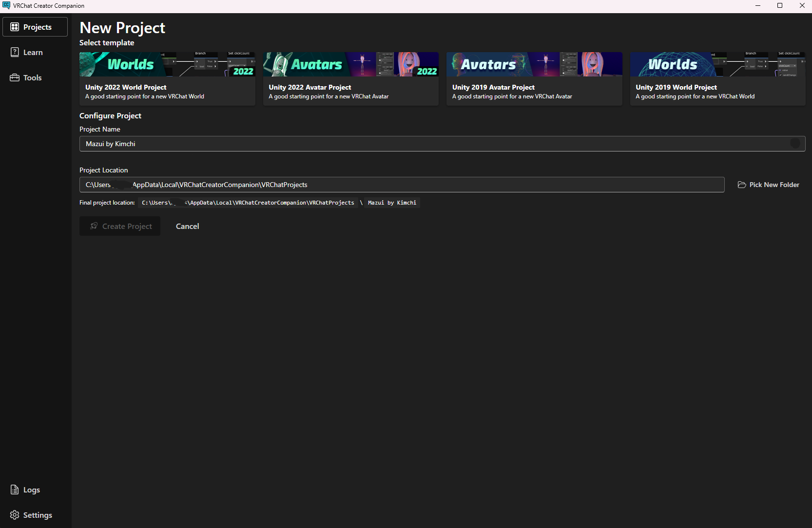Close the VRChat Creator Companion window
The height and width of the screenshot is (528, 812).
tap(802, 6)
